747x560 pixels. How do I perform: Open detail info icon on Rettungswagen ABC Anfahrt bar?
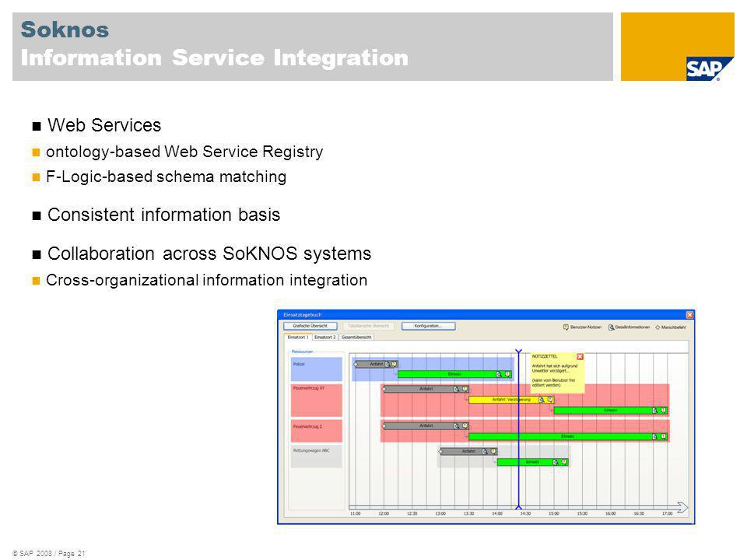click(485, 451)
